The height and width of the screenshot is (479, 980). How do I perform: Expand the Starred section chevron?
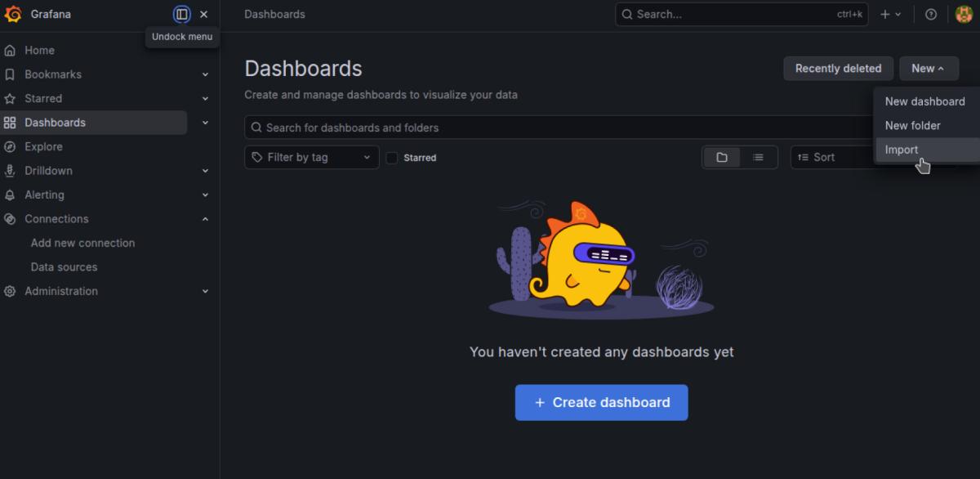click(x=205, y=98)
